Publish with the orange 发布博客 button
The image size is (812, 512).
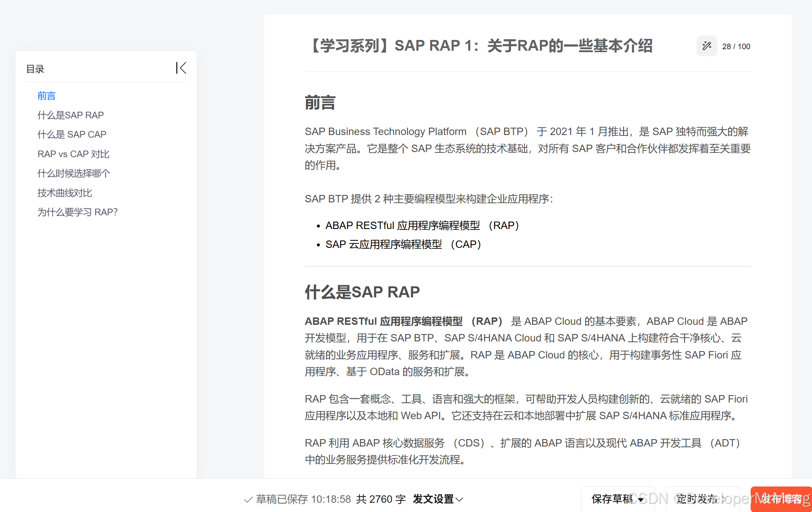781,499
